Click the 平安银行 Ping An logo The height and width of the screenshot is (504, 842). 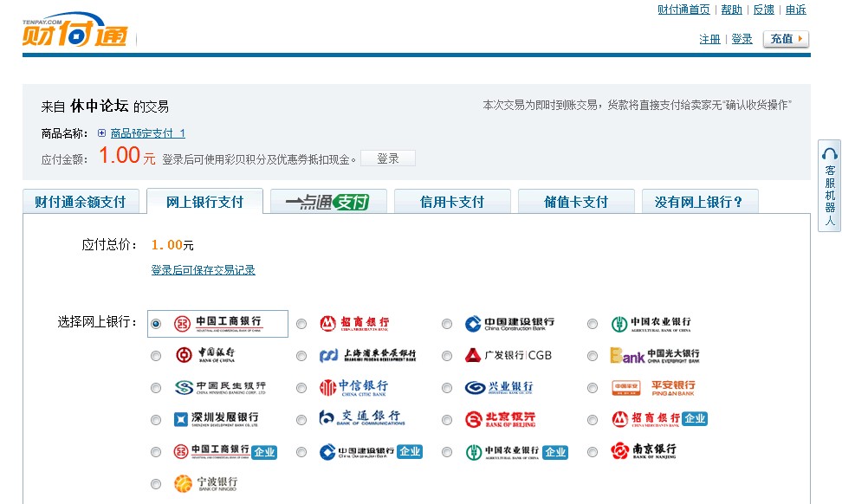click(x=653, y=388)
